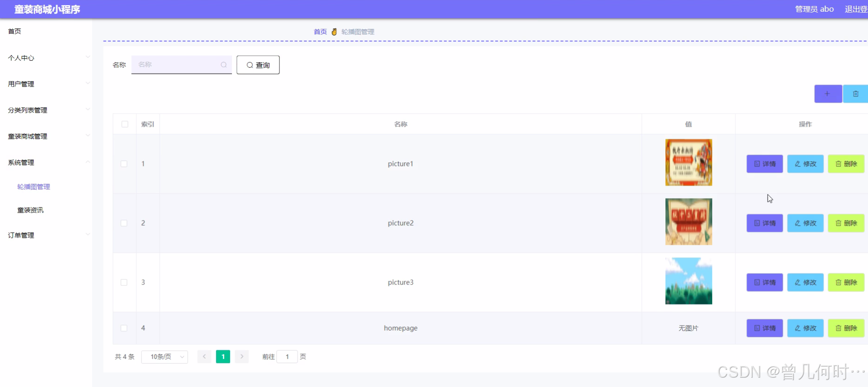Click the 查询 search button
The image size is (868, 387).
[x=258, y=65]
